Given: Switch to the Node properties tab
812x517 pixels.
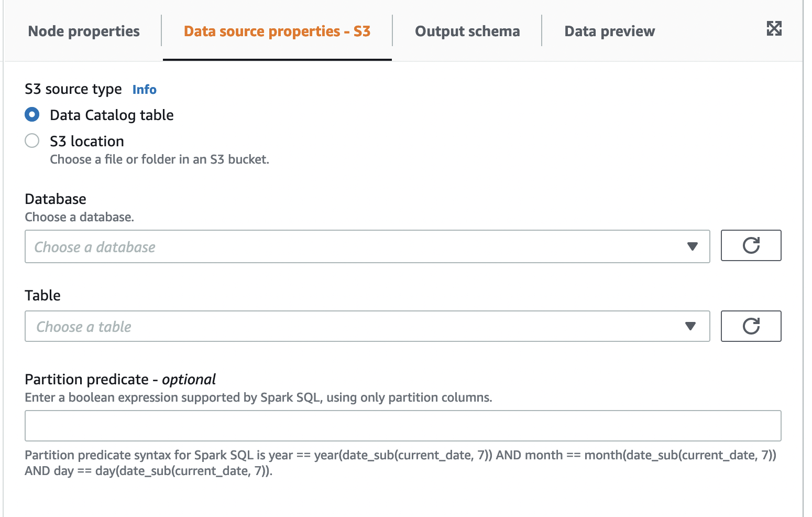Looking at the screenshot, I should 84,31.
